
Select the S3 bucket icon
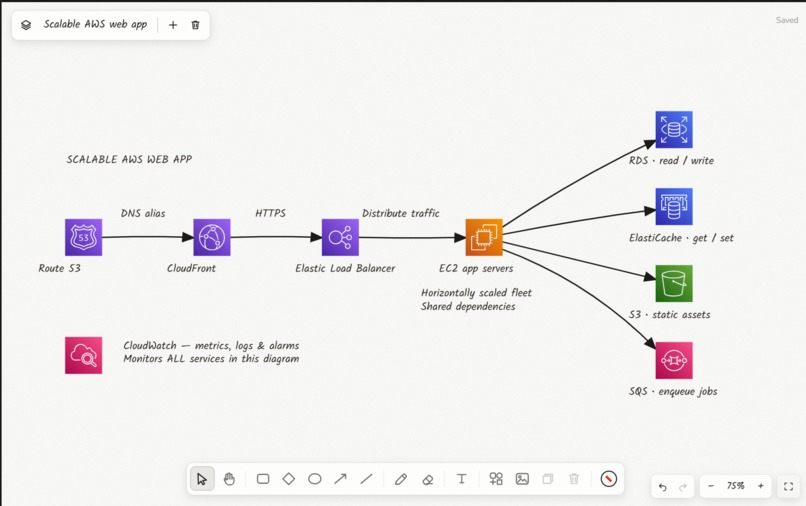click(x=674, y=283)
